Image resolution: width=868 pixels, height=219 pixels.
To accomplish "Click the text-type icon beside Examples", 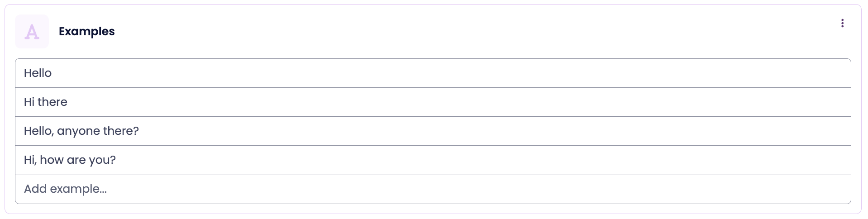I will (x=32, y=32).
